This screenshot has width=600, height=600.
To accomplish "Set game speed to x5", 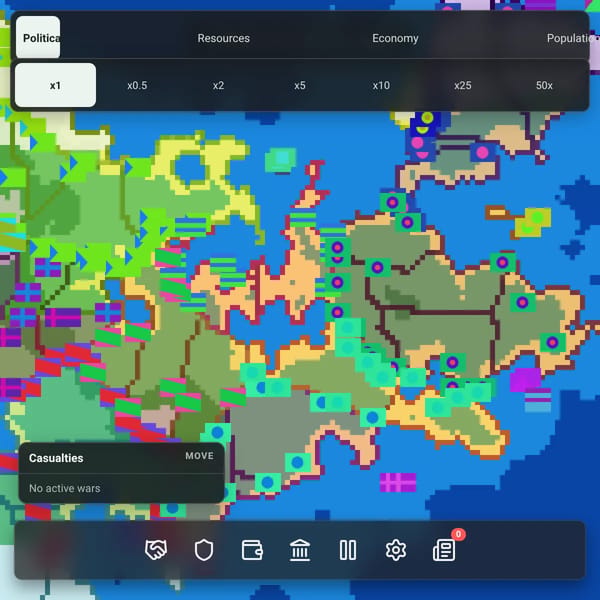I will click(x=300, y=85).
